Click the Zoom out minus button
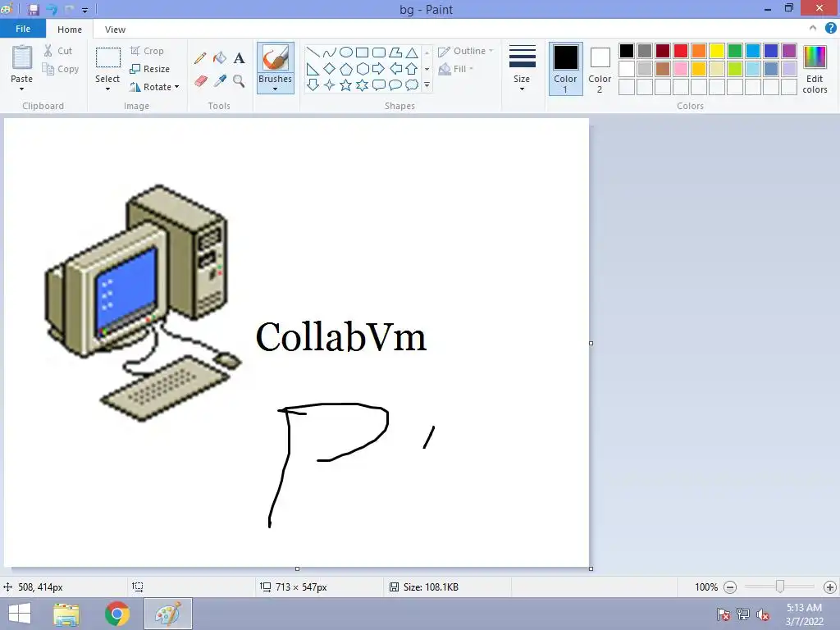 click(729, 587)
